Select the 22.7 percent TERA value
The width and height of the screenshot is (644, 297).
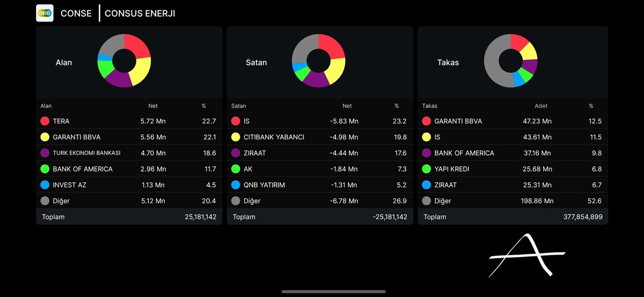(210, 121)
